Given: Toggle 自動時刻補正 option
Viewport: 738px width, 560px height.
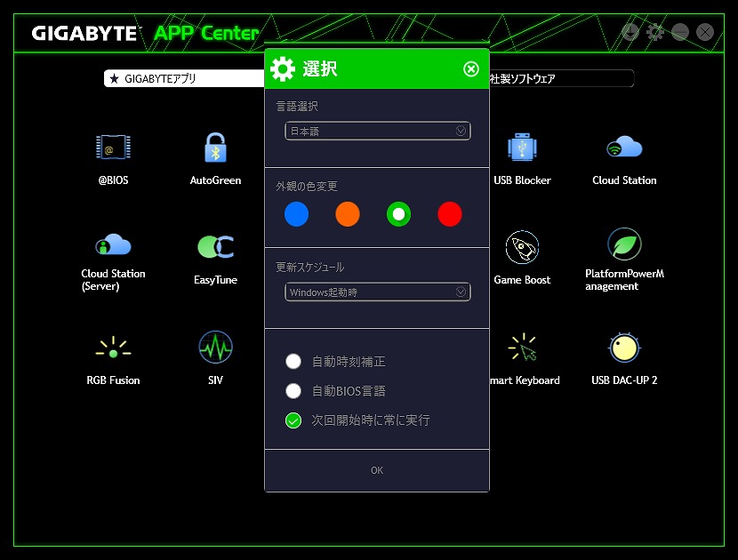Looking at the screenshot, I should (293, 362).
